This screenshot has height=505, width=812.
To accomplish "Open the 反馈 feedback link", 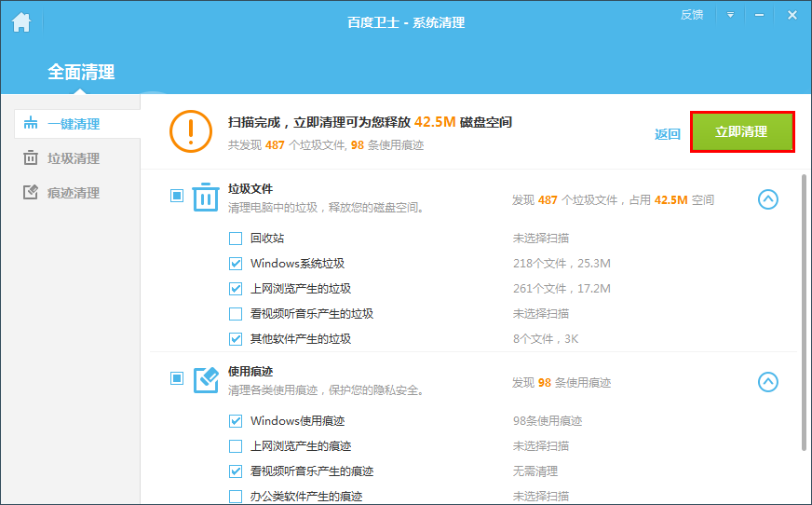I will (691, 15).
